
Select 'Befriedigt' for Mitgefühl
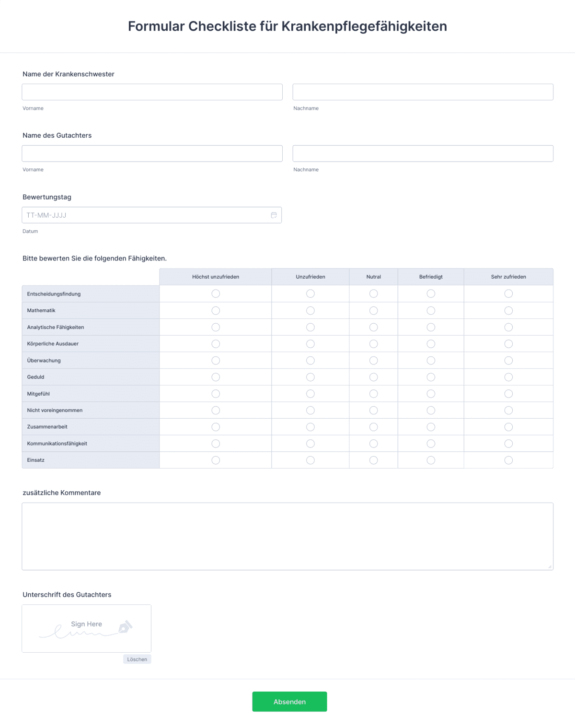click(x=430, y=393)
